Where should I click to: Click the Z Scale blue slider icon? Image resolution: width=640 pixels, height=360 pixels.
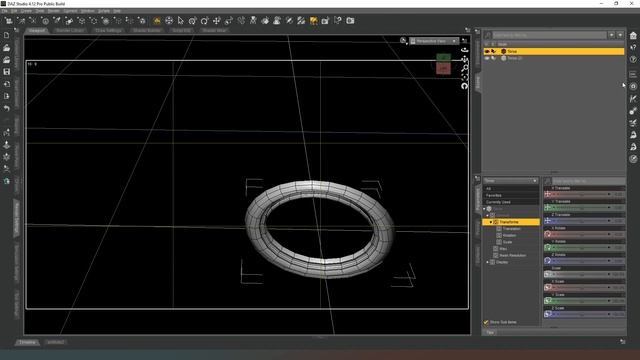548,314
